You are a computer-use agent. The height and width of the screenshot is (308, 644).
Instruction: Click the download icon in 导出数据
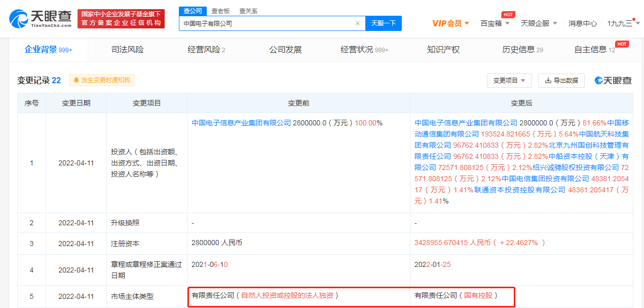[x=548, y=81]
